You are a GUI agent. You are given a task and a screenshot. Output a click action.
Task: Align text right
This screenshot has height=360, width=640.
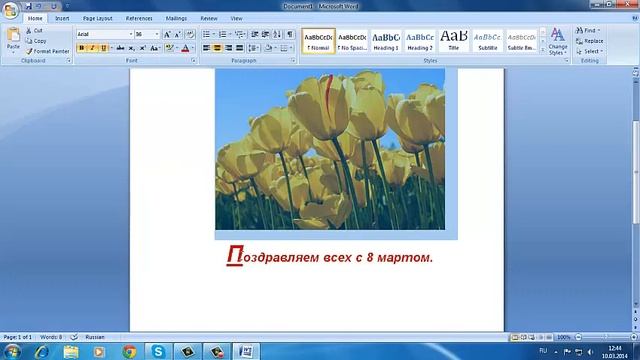[x=228, y=48]
